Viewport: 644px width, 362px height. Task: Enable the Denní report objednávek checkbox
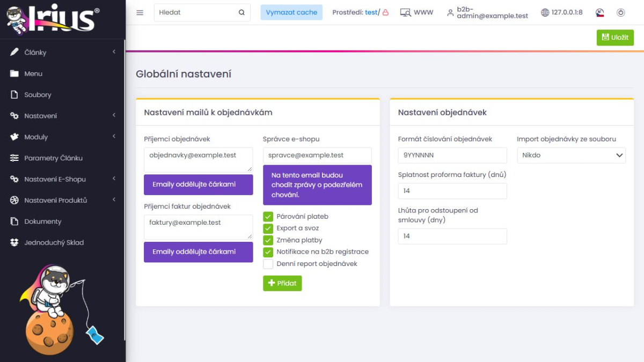[x=268, y=264]
